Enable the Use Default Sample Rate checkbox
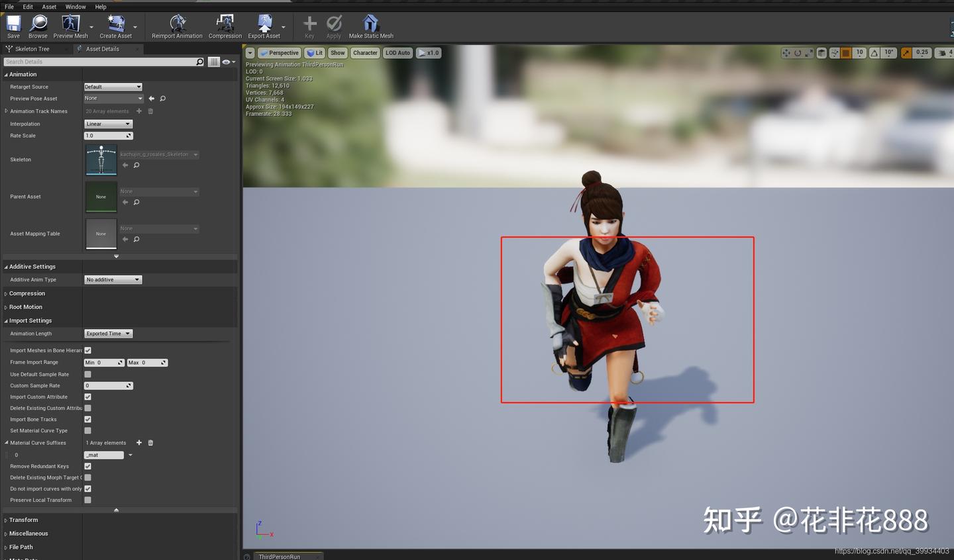954x560 pixels. click(x=87, y=374)
